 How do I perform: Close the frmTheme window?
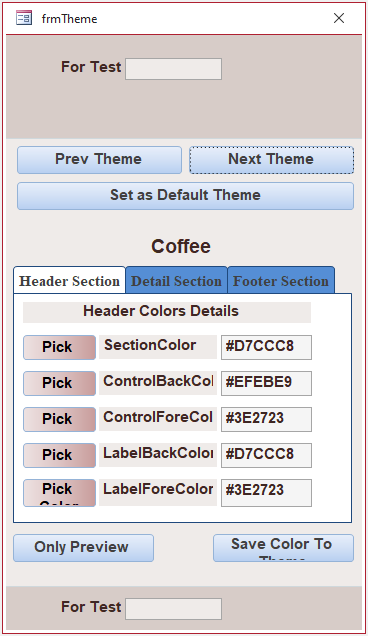click(x=339, y=18)
